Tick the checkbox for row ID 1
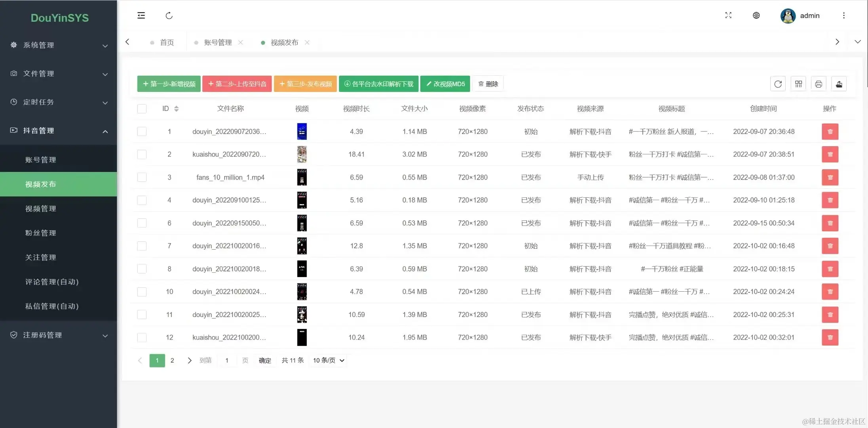The width and height of the screenshot is (868, 428). 142,132
